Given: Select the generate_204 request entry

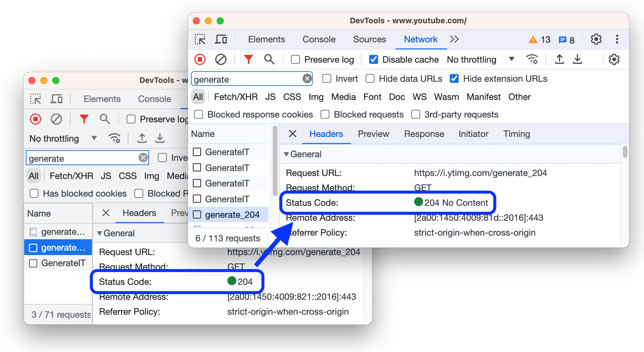Looking at the screenshot, I should (x=231, y=214).
